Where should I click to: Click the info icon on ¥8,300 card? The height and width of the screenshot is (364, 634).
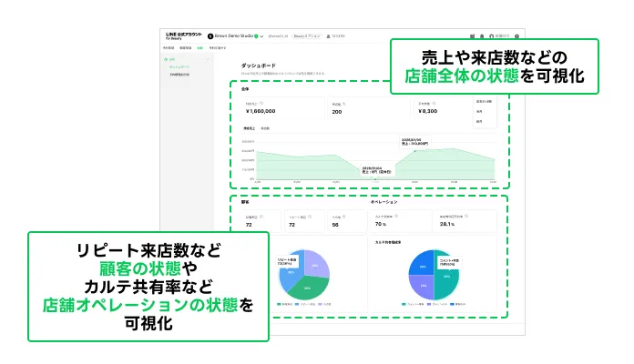(x=434, y=104)
